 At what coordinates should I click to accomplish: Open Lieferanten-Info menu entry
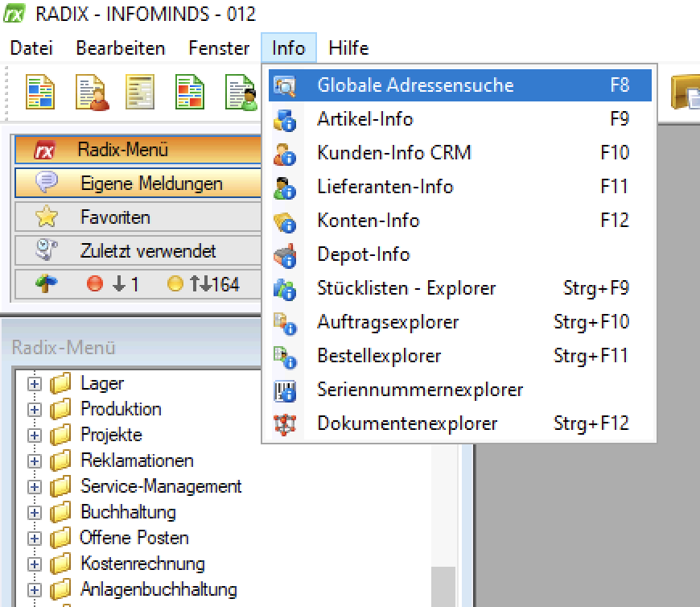click(x=459, y=187)
